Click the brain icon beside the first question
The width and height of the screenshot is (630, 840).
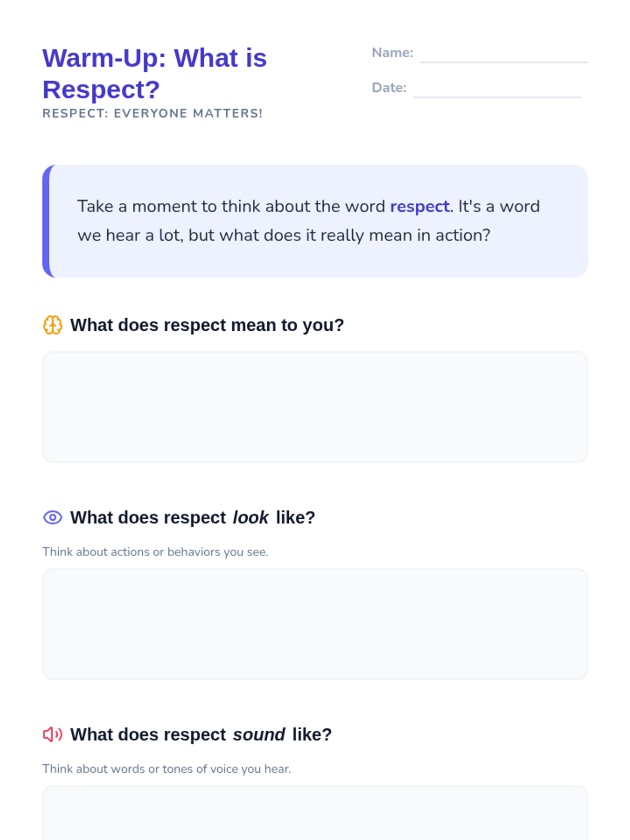(52, 325)
